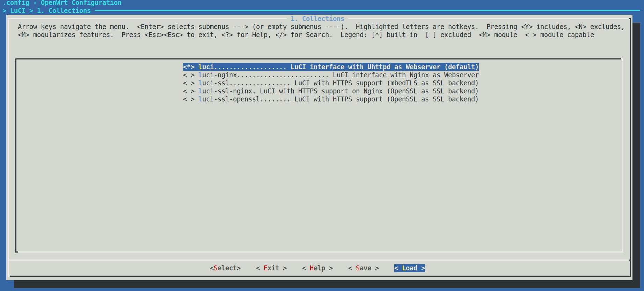Click the Select button
The width and height of the screenshot is (644, 291).
coord(225,268)
